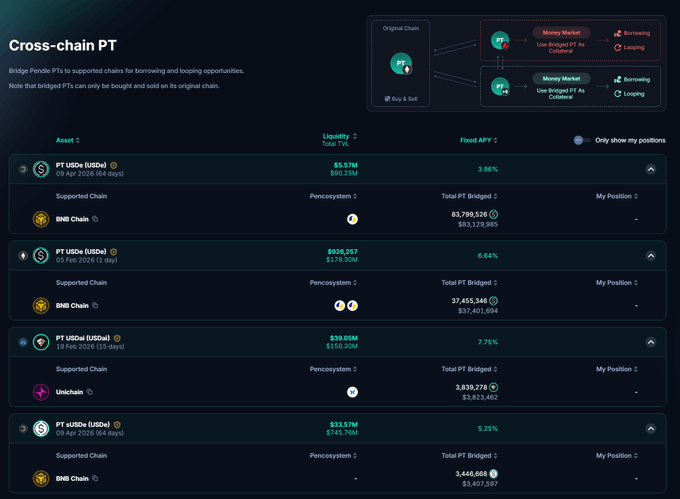Click the red Money Market label in diagram

pos(560,33)
